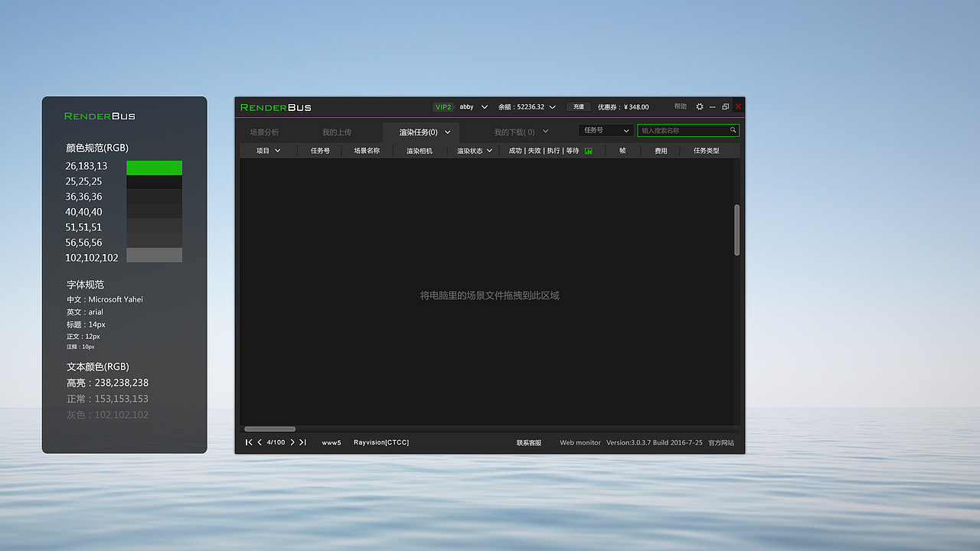The height and width of the screenshot is (551, 980).
Task: Open the settings gear in the title bar
Action: pos(698,107)
